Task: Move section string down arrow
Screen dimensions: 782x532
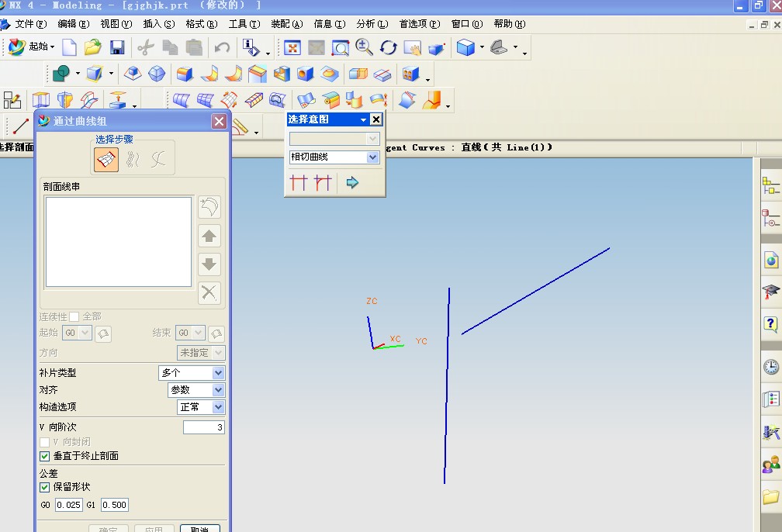Action: (x=209, y=264)
